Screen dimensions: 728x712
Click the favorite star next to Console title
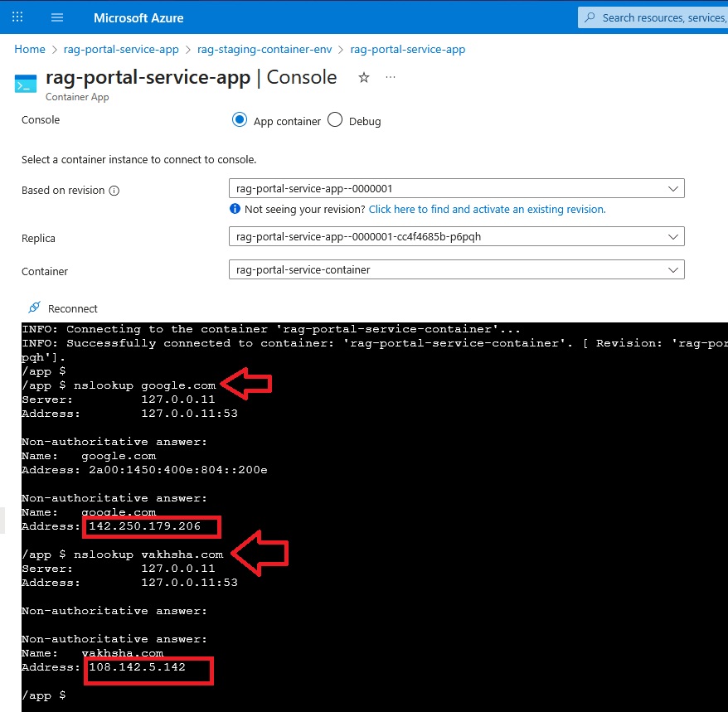click(x=363, y=77)
